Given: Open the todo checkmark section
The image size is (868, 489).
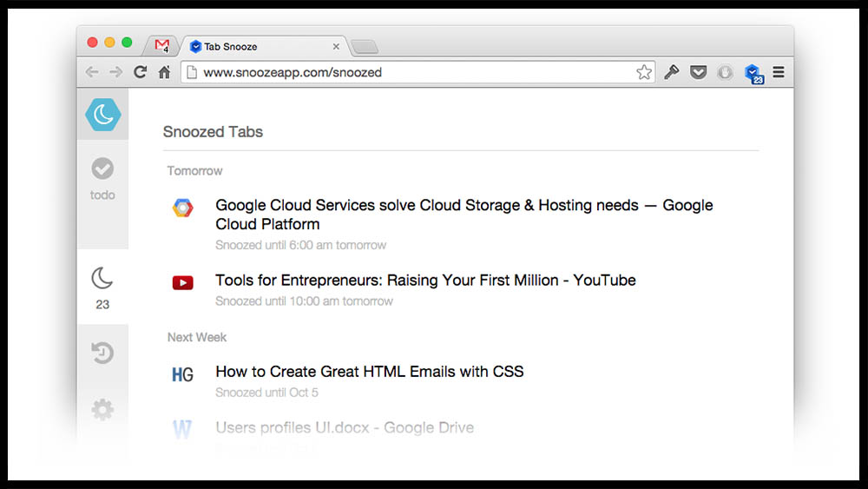Looking at the screenshot, I should [102, 169].
